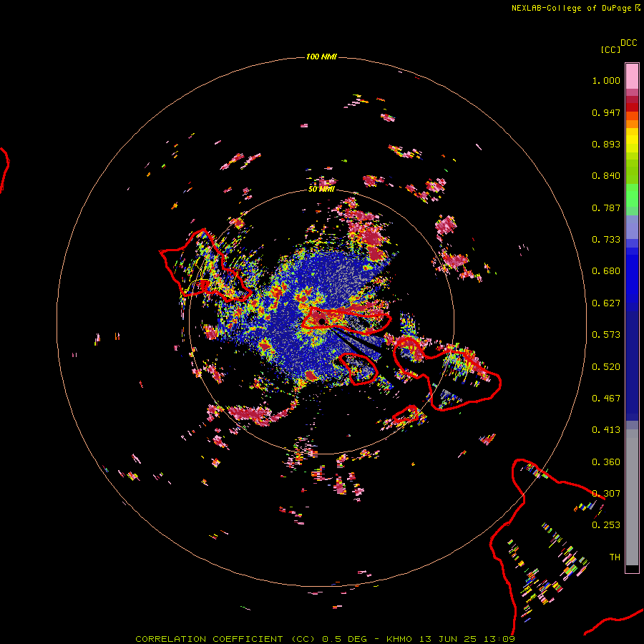Click the 0.840 color scale value
644x644 pixels.
point(606,176)
